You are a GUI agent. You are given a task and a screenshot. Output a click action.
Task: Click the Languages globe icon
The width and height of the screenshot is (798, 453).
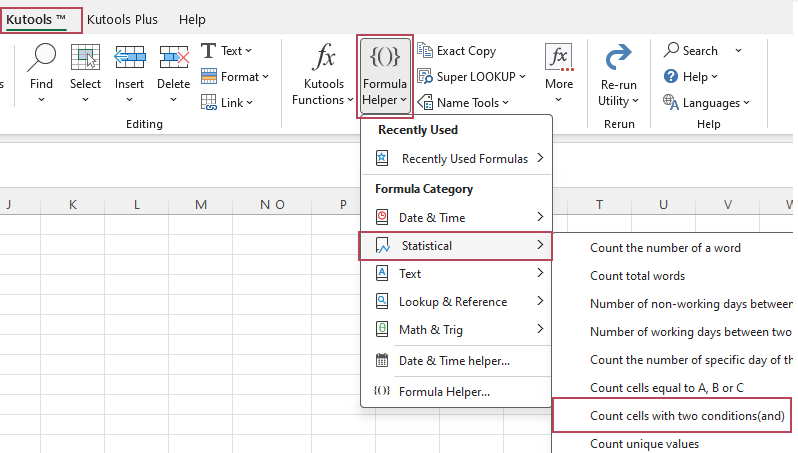671,102
